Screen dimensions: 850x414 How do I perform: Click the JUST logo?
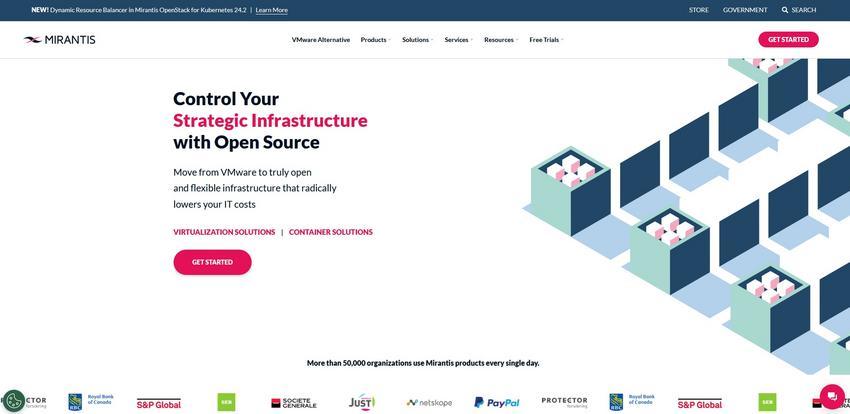362,403
